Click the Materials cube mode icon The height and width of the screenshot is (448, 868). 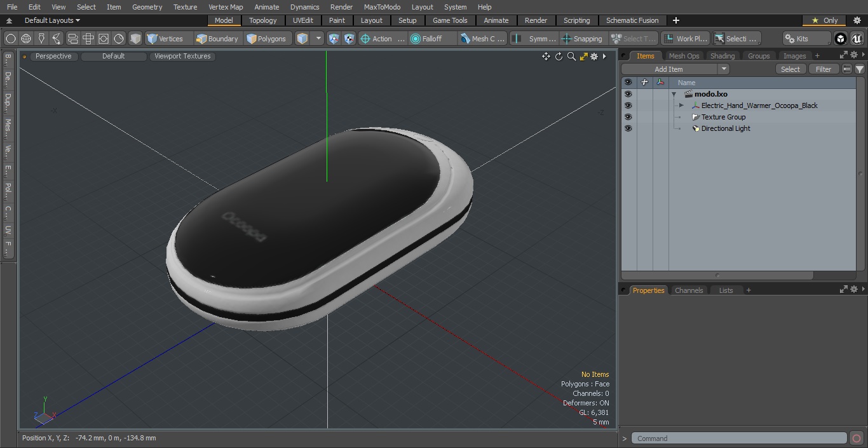(x=302, y=39)
